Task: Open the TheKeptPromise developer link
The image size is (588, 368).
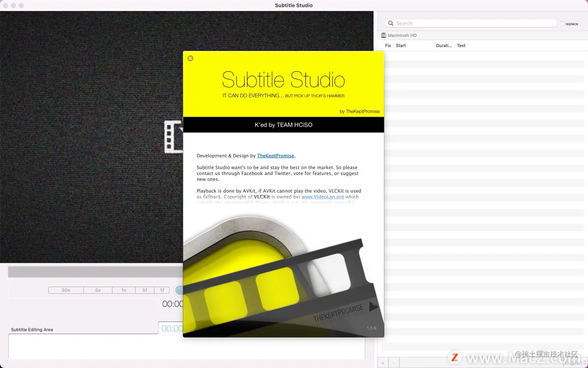Action: [x=275, y=156]
